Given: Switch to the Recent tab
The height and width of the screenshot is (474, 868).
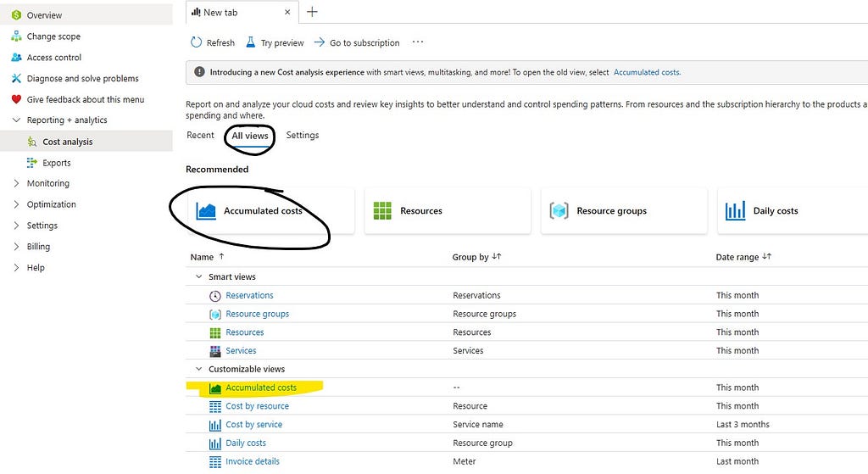Looking at the screenshot, I should [200, 135].
